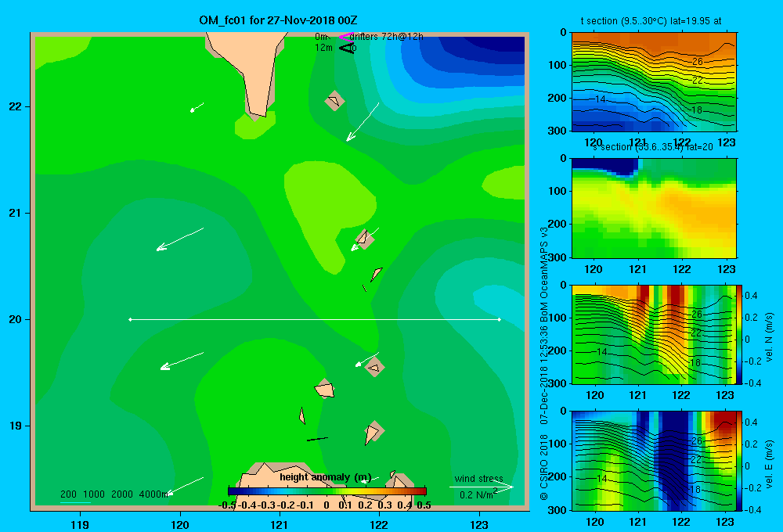783x532 pixels.
Task: Click latitude label 20 on main map
Action: pyautogui.click(x=16, y=319)
